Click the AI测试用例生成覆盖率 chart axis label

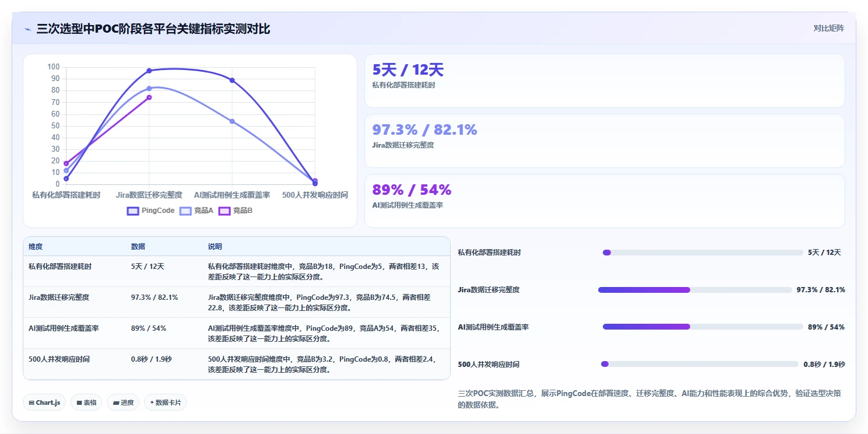[x=232, y=195]
